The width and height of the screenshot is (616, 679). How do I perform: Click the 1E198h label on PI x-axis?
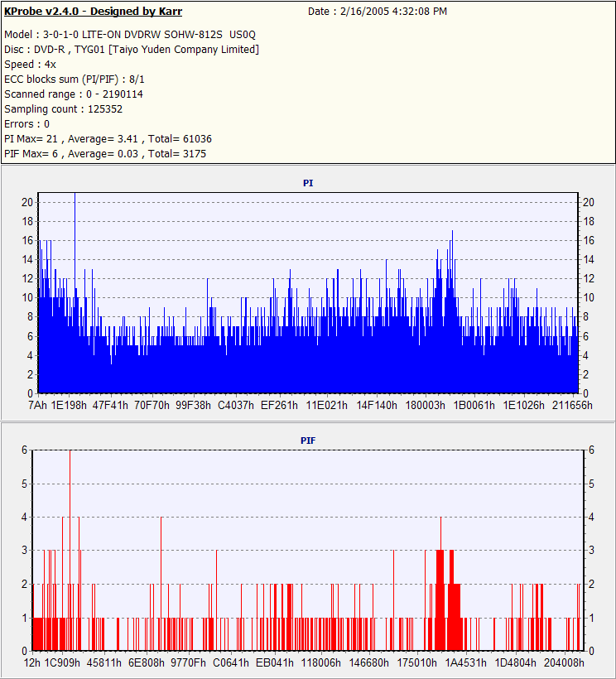tap(69, 405)
